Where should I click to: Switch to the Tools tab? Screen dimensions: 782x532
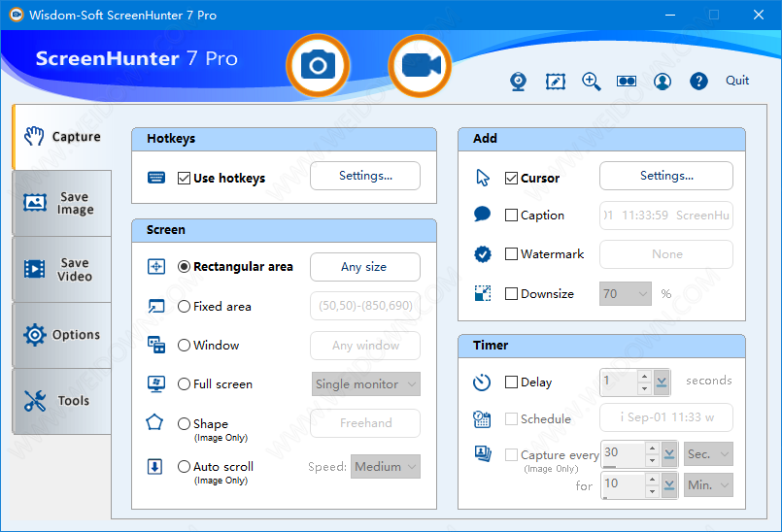(62, 401)
